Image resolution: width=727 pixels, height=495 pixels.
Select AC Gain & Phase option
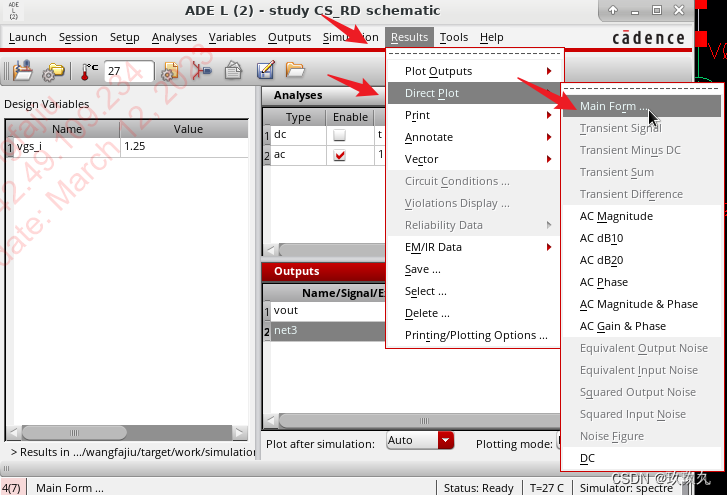coord(642,326)
